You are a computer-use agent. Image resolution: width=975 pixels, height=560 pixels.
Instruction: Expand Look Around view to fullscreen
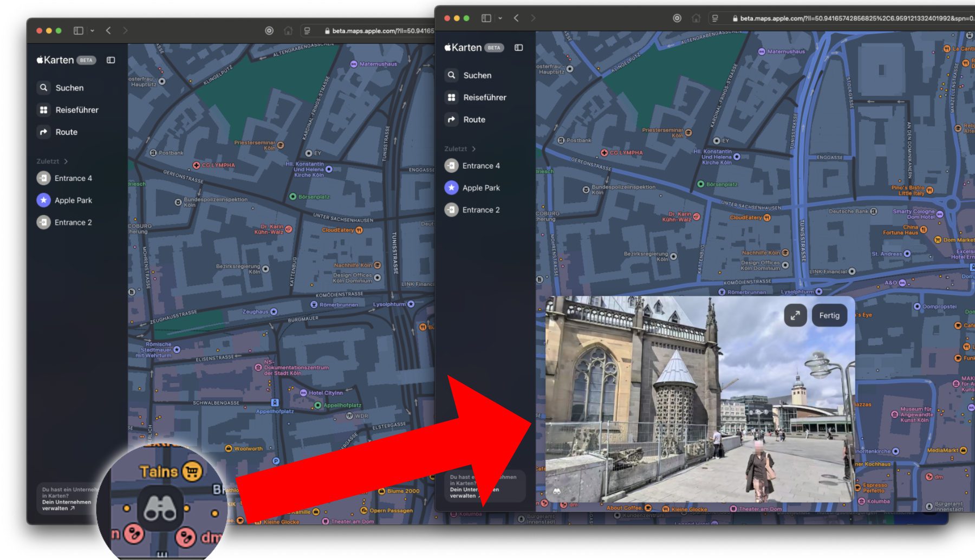pos(795,316)
